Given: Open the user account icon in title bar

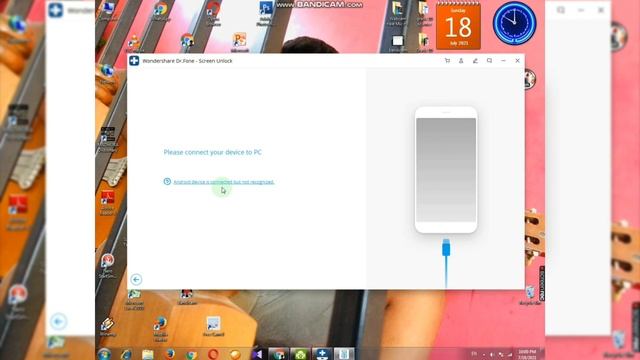Looking at the screenshot, I should [461, 61].
